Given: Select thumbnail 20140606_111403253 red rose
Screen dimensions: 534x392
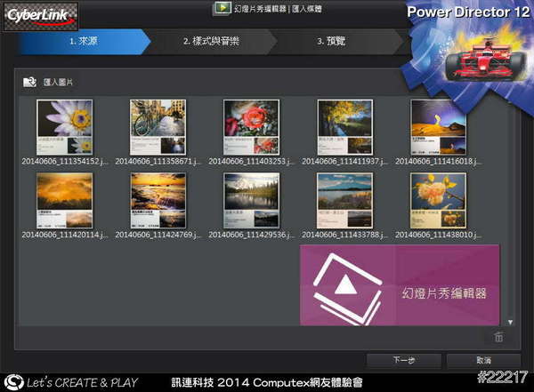Looking at the screenshot, I should click(x=251, y=127).
